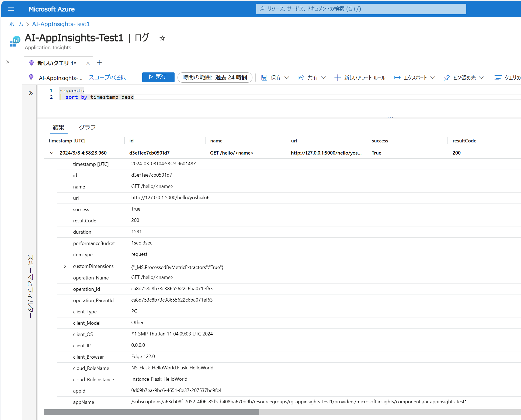Viewport: 521px width, 420px height.
Task: Open the 保存 dropdown arrow
Action: point(287,78)
